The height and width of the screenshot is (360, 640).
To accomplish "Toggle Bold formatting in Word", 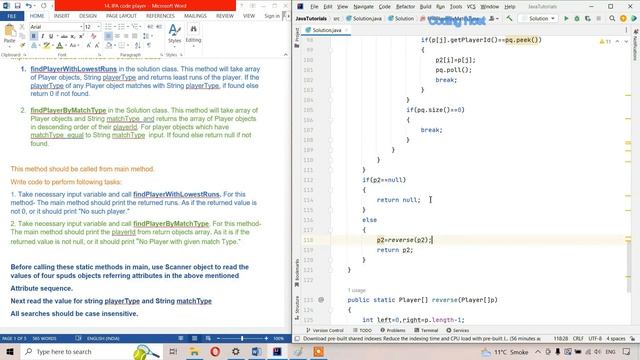I will tap(33, 36).
